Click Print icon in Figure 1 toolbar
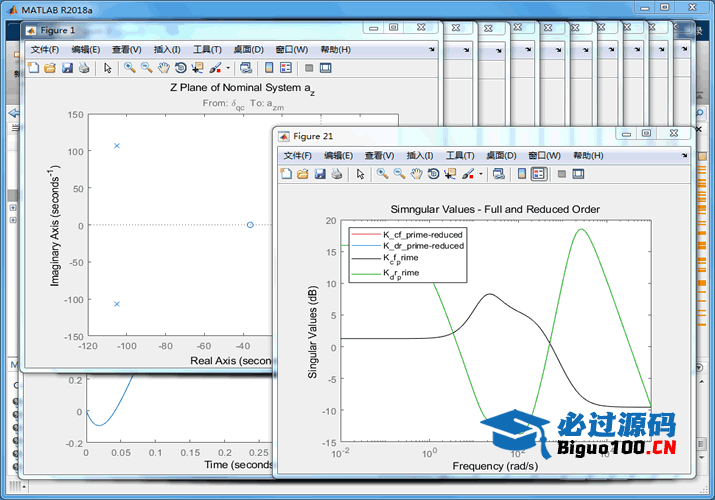Image resolution: width=715 pixels, height=500 pixels. [x=84, y=68]
